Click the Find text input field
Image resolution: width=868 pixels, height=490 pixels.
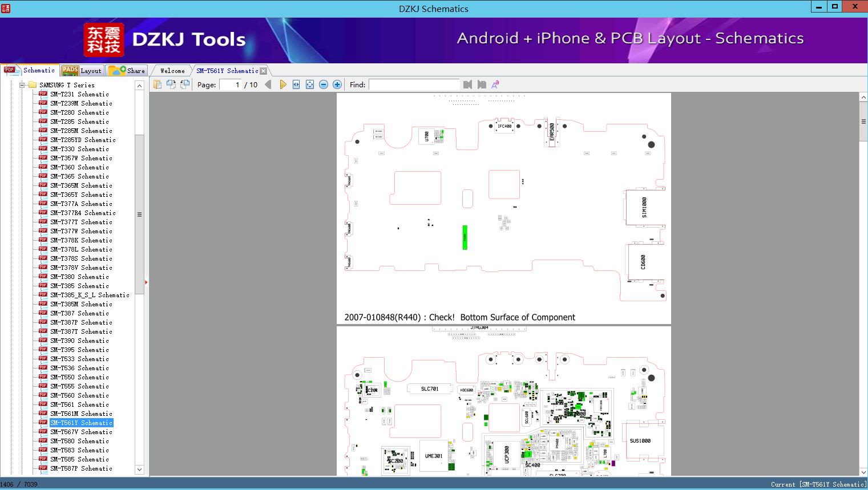(414, 84)
